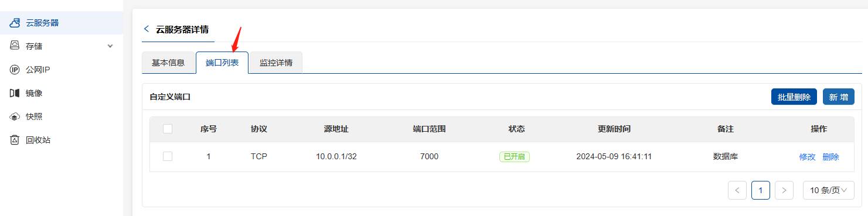Image resolution: width=868 pixels, height=216 pixels.
Task: Click the storage disk icon in sidebar
Action: [15, 46]
